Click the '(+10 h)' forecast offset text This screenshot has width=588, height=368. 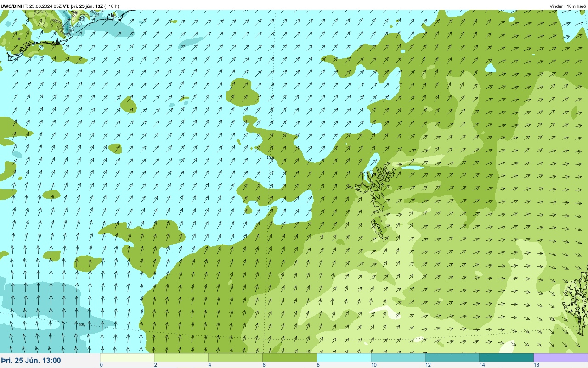pyautogui.click(x=112, y=6)
